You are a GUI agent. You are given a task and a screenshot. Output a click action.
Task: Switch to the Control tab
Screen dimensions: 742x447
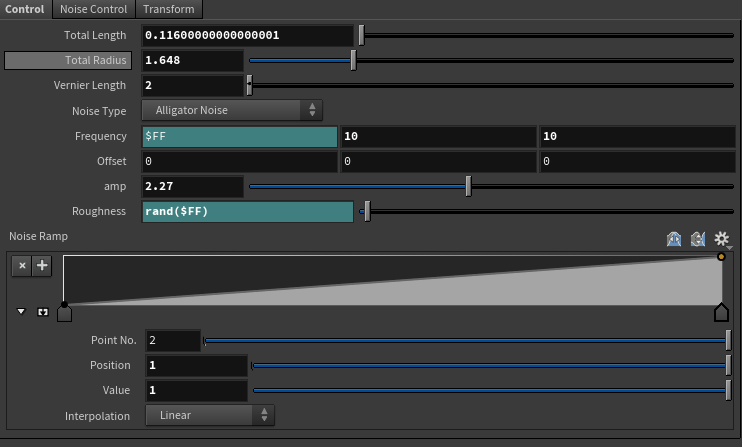coord(25,9)
